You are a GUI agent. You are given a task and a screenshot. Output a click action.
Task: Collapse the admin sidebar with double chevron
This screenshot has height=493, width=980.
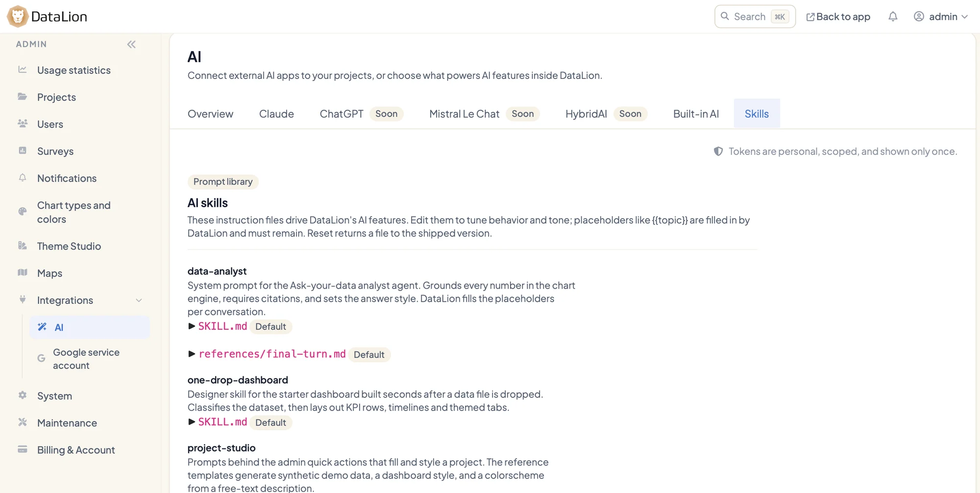[131, 45]
